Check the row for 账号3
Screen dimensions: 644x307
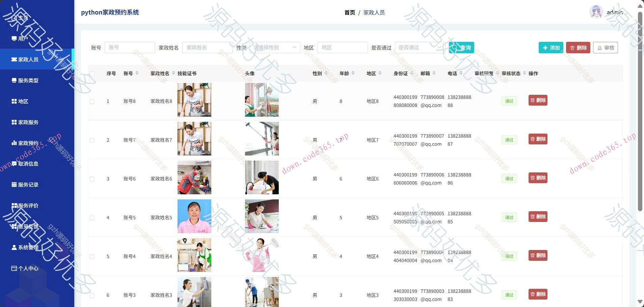[x=92, y=295]
